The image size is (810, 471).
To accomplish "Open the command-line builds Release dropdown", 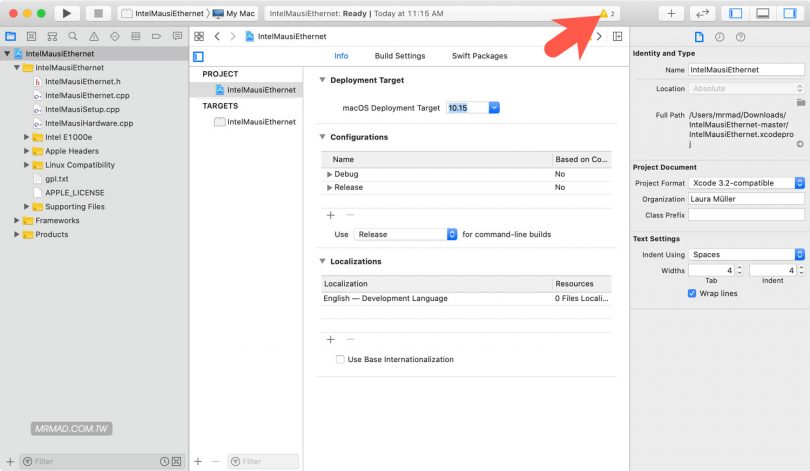I will (x=406, y=234).
